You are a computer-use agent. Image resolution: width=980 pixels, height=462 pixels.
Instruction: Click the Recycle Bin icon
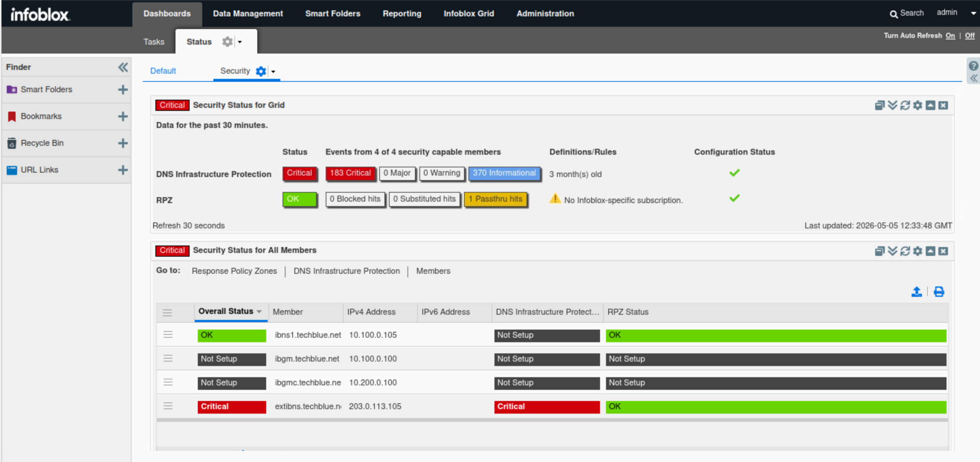click(12, 143)
